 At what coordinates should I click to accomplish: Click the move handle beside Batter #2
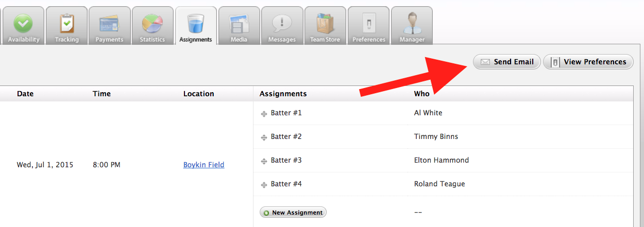pyautogui.click(x=264, y=137)
